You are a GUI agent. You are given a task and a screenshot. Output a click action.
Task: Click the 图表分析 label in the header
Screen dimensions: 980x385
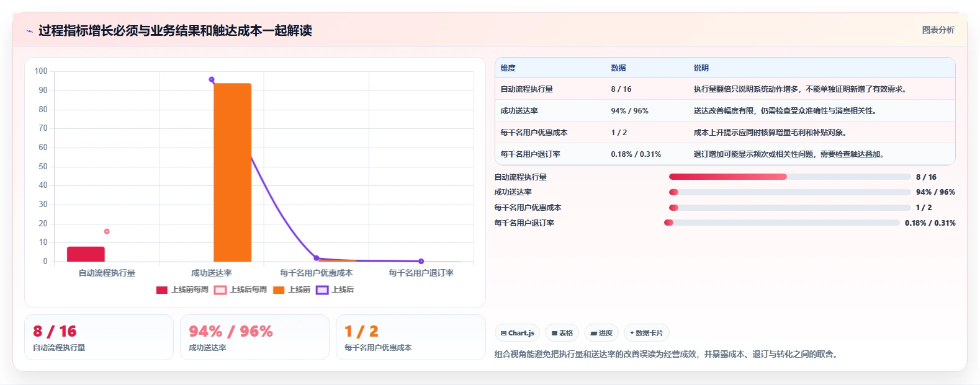pos(938,30)
